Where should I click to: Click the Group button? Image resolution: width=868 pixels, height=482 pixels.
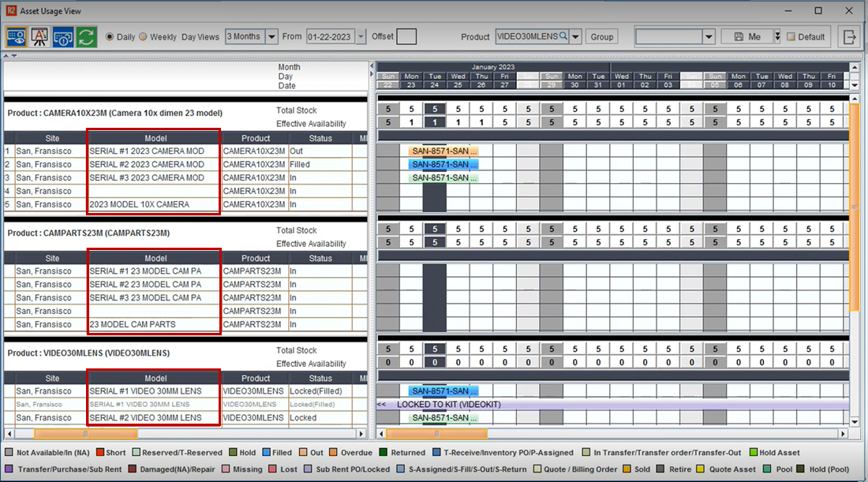(x=602, y=36)
